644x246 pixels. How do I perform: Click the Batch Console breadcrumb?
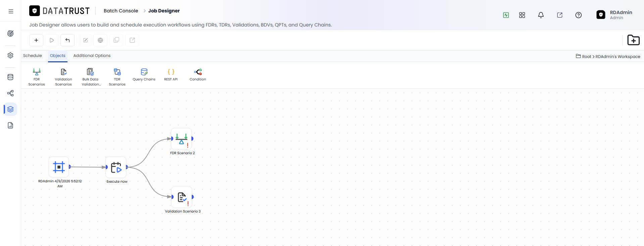click(121, 11)
